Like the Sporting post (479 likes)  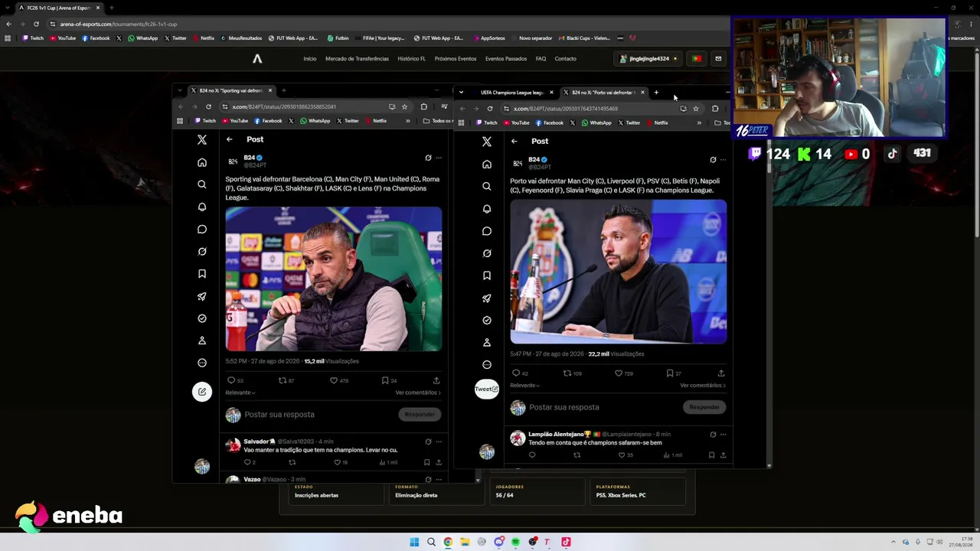point(338,380)
